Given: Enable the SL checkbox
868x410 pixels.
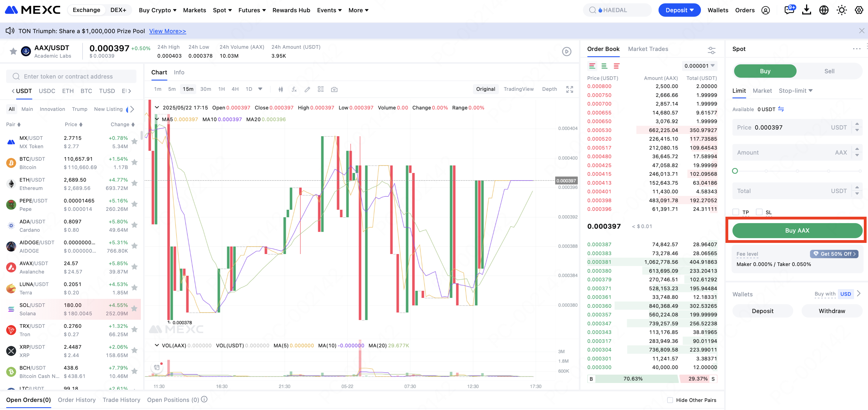Looking at the screenshot, I should tap(759, 212).
